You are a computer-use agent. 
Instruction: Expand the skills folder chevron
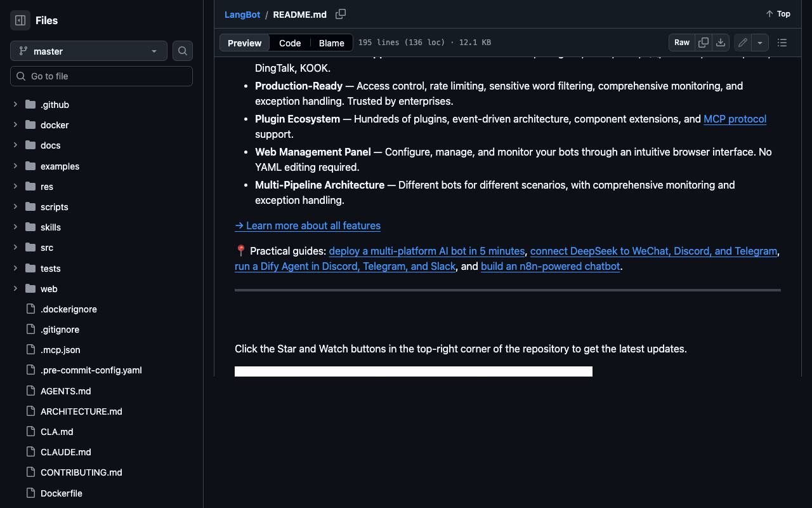click(15, 227)
